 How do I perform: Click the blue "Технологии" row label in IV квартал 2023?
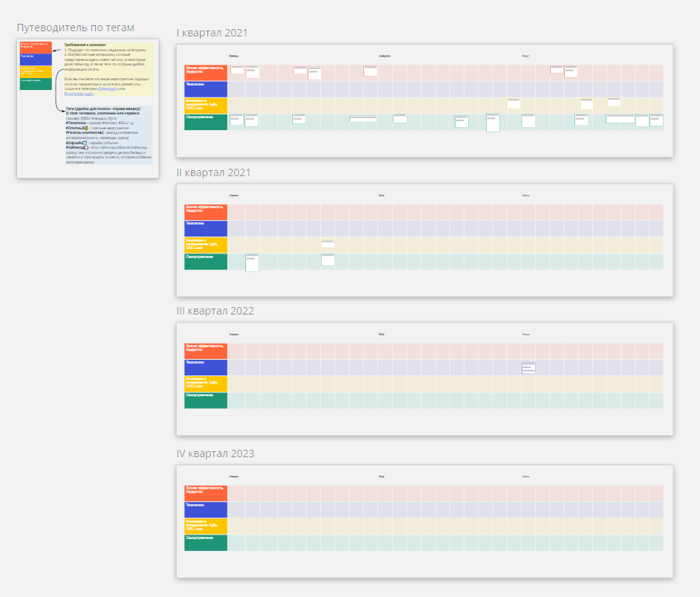(x=206, y=509)
